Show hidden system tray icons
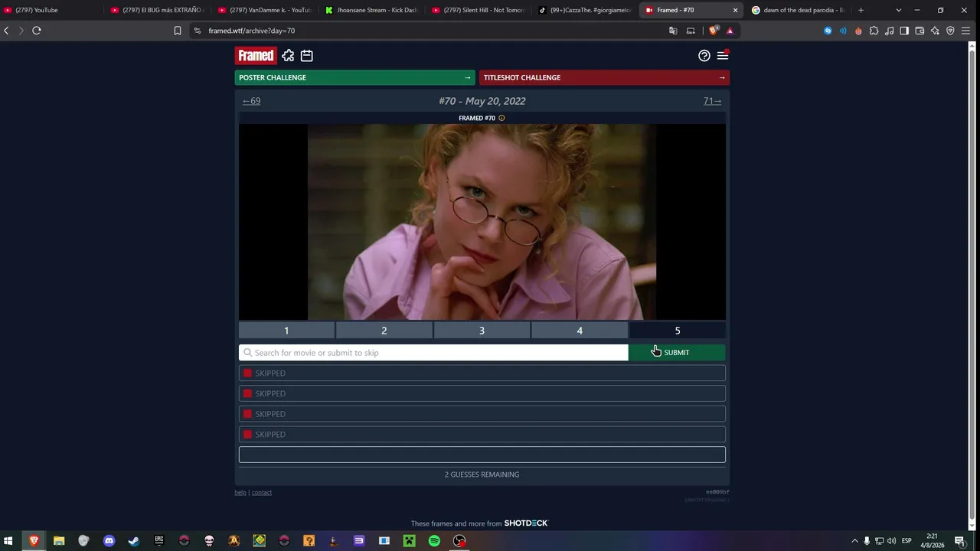 [855, 541]
